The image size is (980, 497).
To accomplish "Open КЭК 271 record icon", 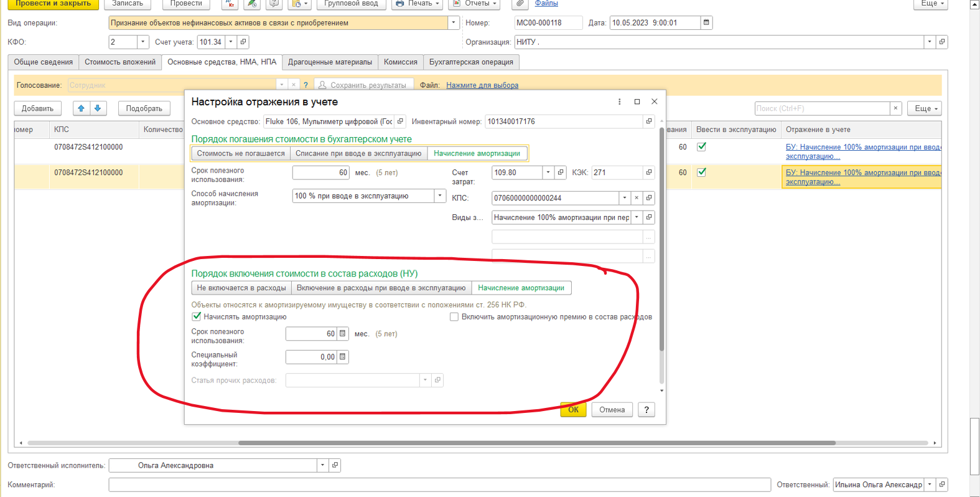I will 649,173.
